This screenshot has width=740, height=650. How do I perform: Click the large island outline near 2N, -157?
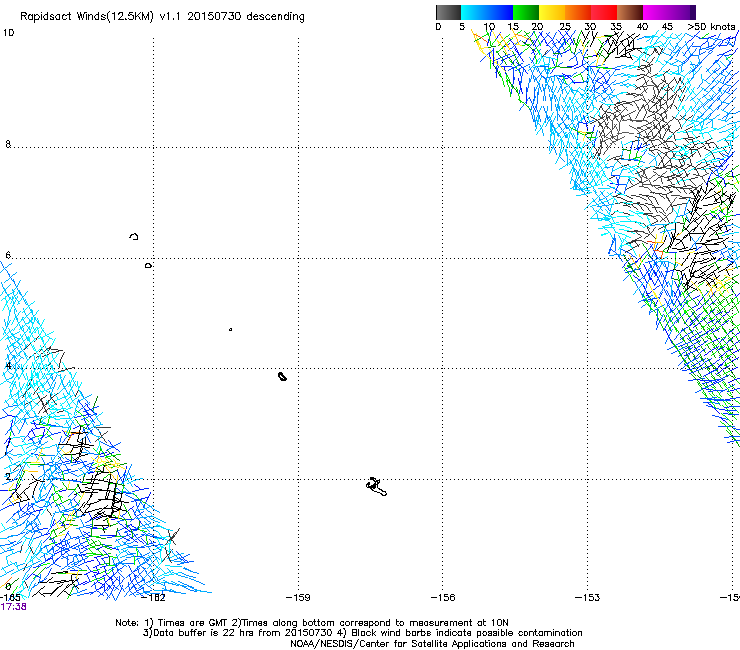pos(376,487)
